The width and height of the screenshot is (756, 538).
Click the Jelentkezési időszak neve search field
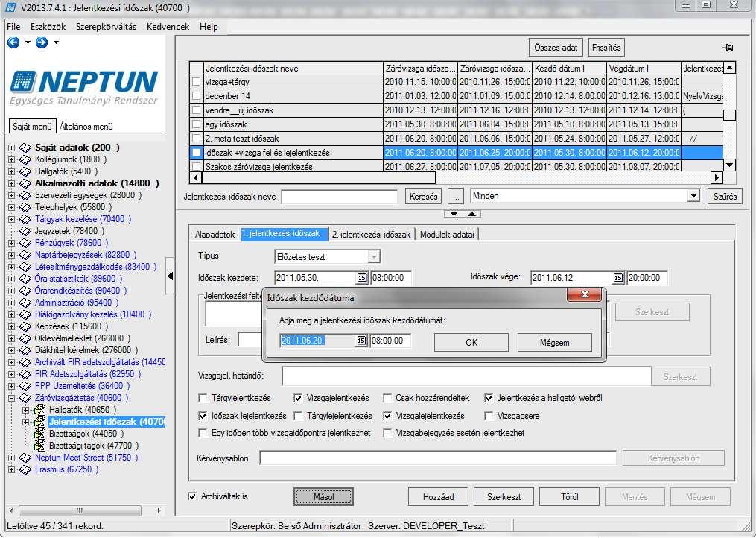click(340, 197)
